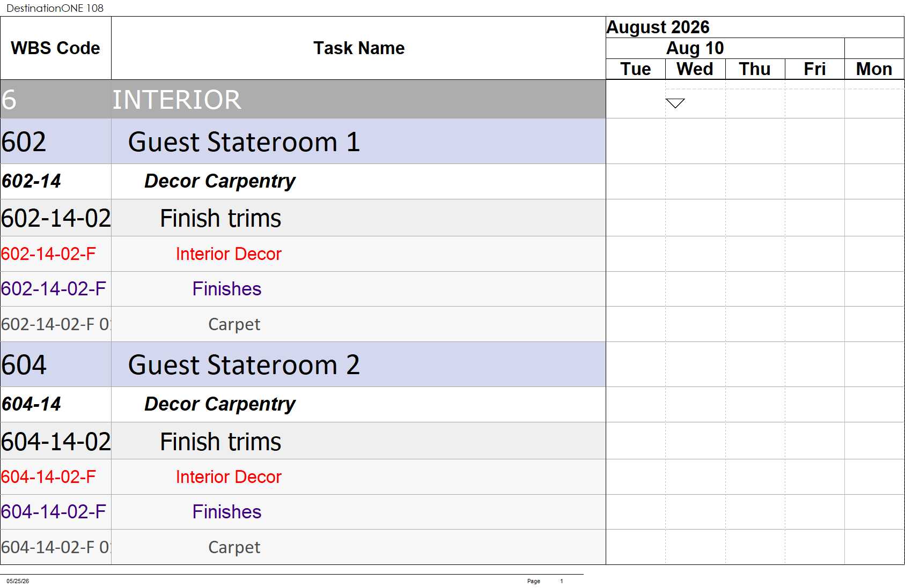Select the WBS Code column header
Screen dimensions: 905x588
(x=56, y=48)
